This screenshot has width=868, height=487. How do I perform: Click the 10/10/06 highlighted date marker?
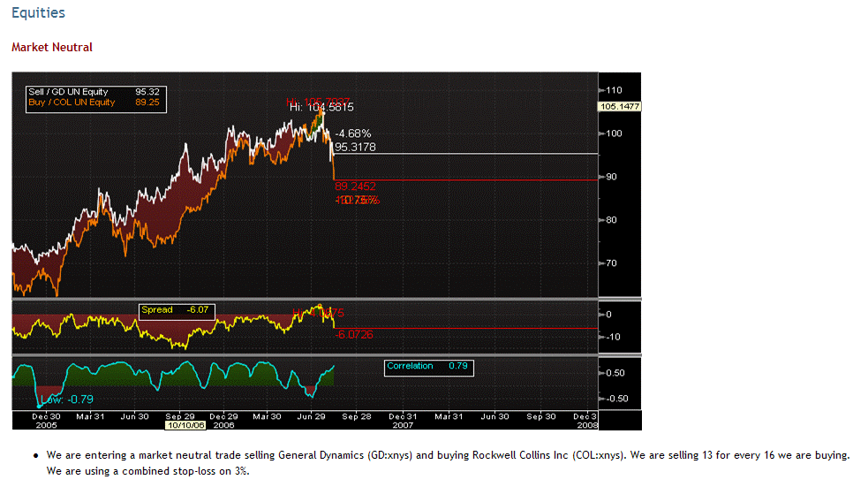click(185, 425)
